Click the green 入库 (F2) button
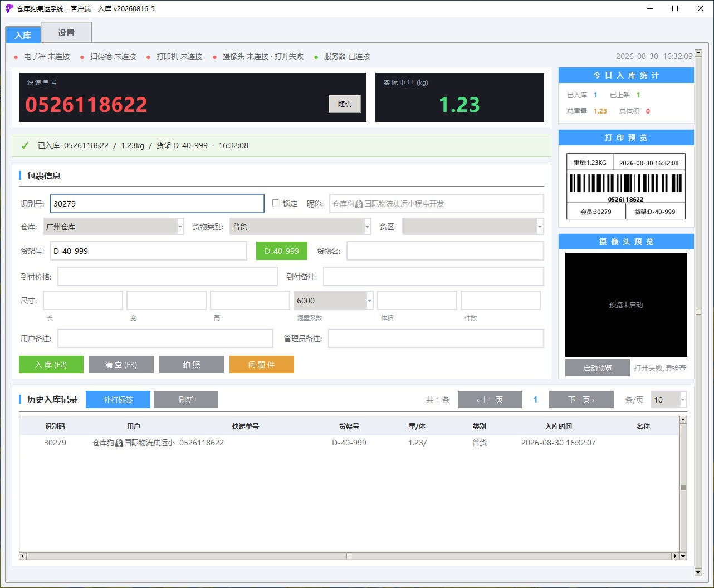The width and height of the screenshot is (714, 588). click(51, 365)
